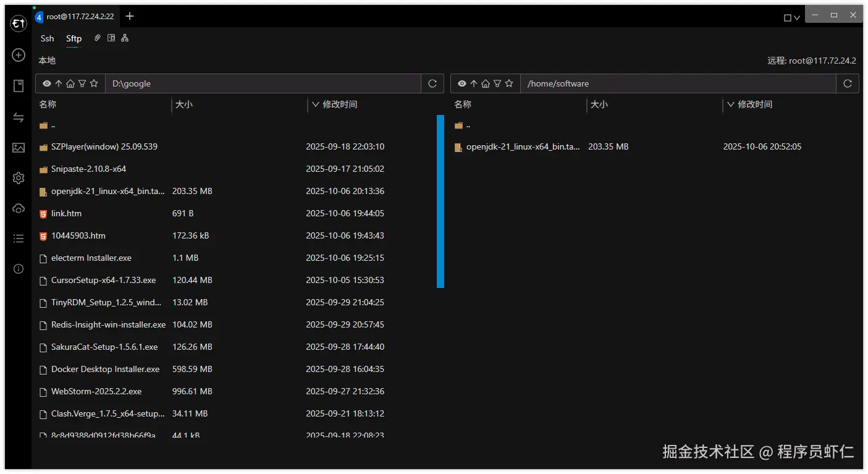Click remote 大小 column header
Image resolution: width=868 pixels, height=474 pixels.
[x=599, y=104]
